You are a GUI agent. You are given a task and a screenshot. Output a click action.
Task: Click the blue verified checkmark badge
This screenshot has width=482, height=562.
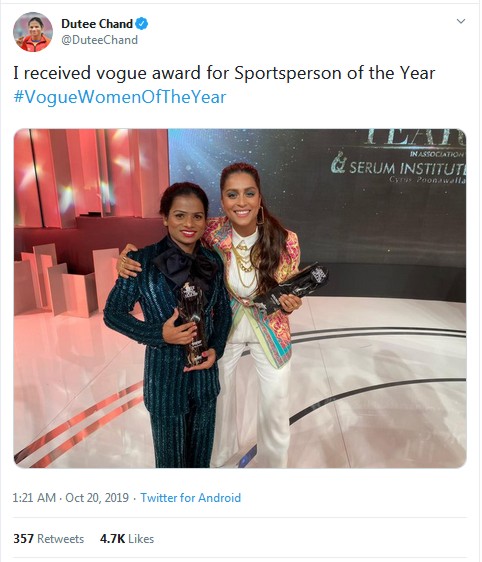[142, 24]
